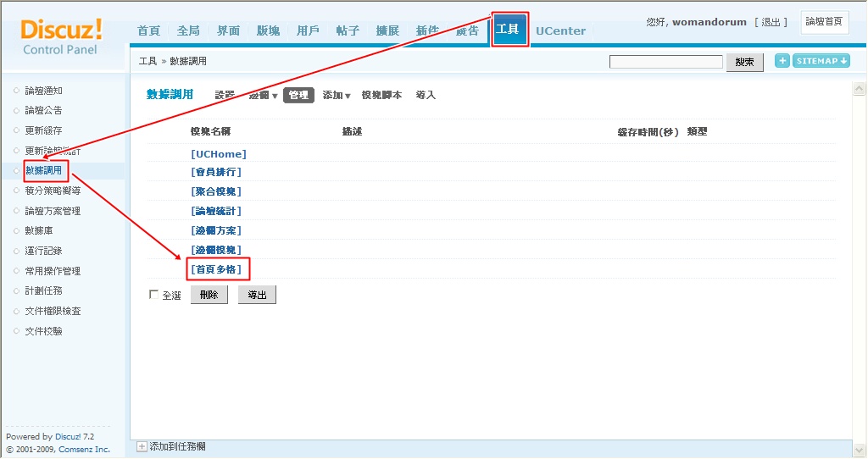Open the 用戶 navigation tab
Screen dimensions: 868x459
click(308, 30)
